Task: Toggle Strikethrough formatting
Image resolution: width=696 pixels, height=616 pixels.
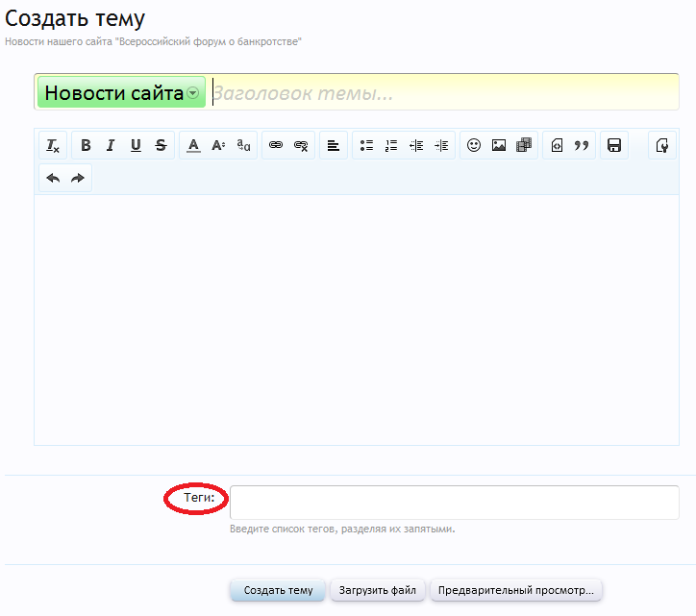Action: coord(161,145)
